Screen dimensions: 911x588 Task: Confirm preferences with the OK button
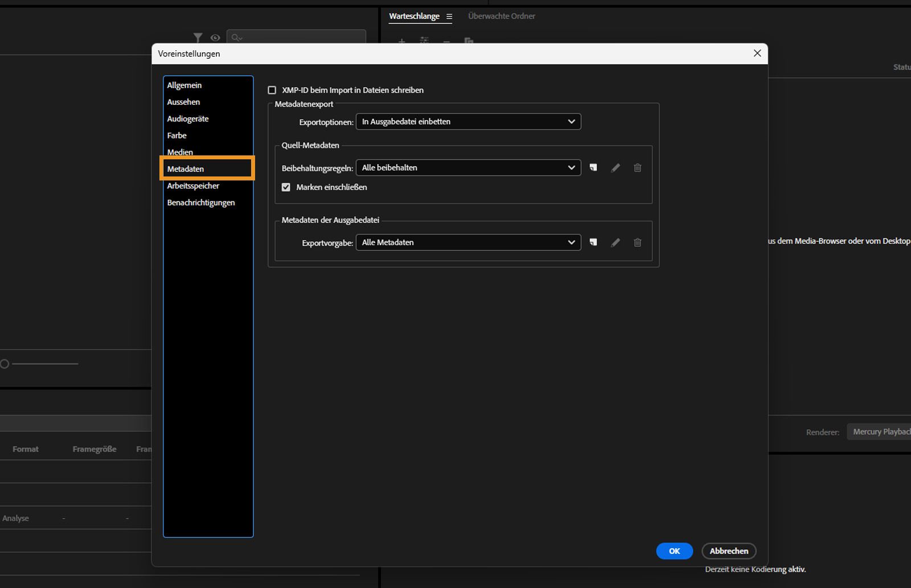pyautogui.click(x=674, y=551)
